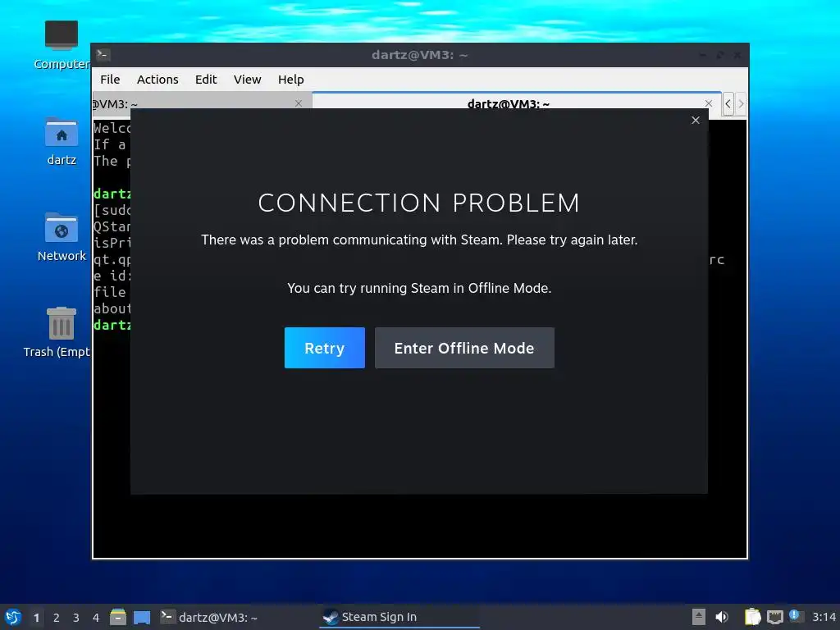Viewport: 840px width, 630px height.
Task: Retry the Steam connection
Action: click(324, 348)
